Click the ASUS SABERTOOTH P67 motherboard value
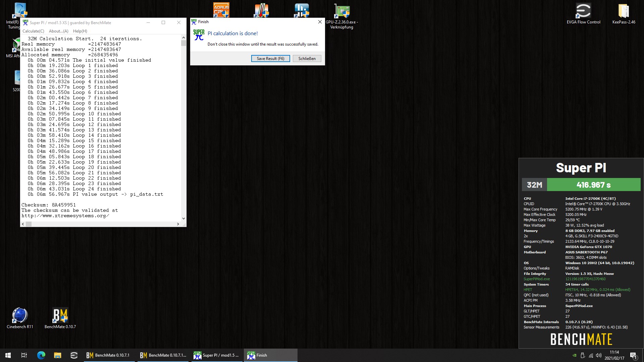The image size is (644, 362). coord(586,252)
